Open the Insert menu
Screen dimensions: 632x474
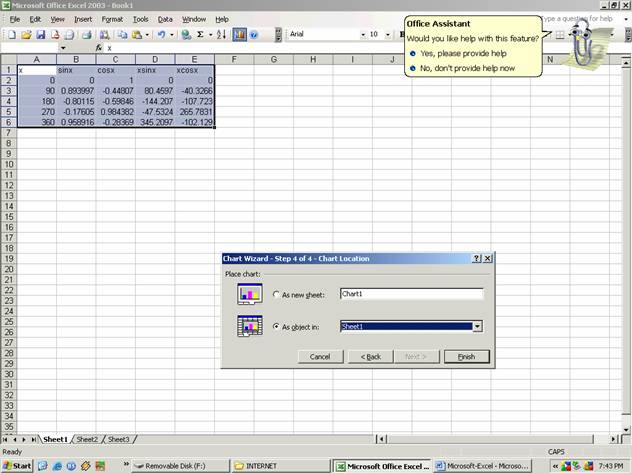coord(83,19)
